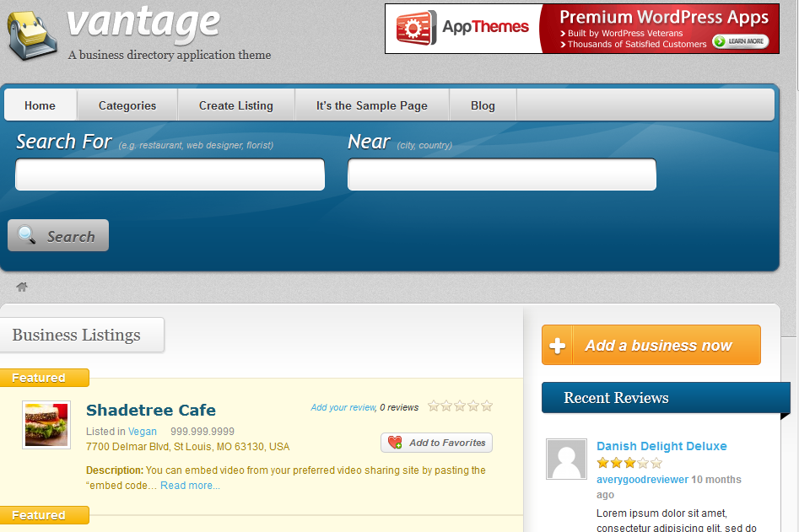Click the Shadetree Cafe star rating

click(x=460, y=406)
